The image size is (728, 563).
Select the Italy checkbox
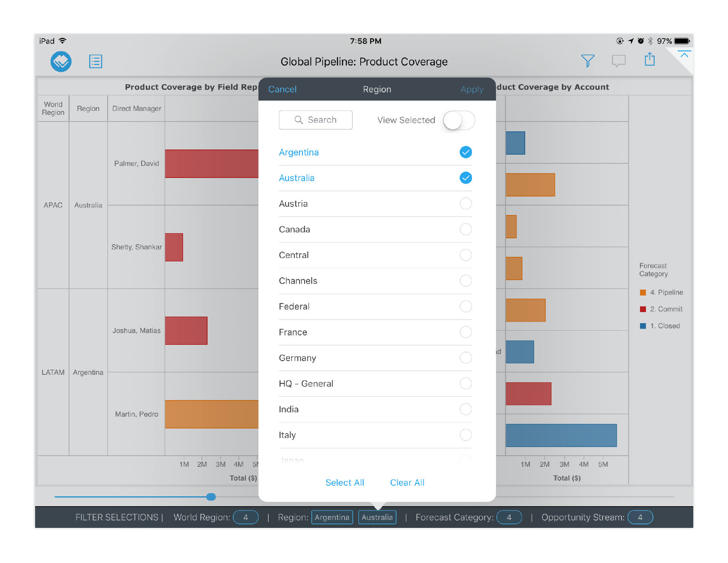pos(466,435)
